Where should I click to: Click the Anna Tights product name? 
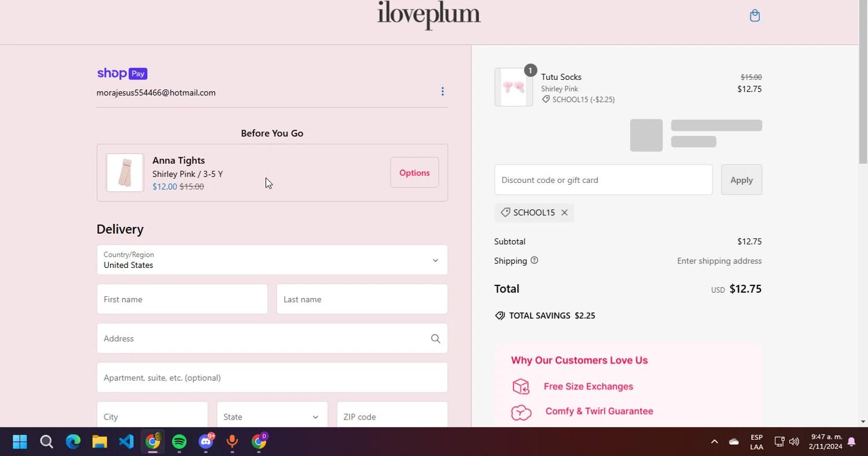tap(179, 160)
